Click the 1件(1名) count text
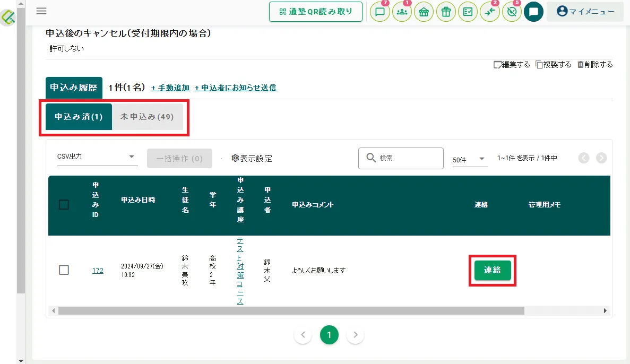Screen dimensions: 630x364 point(126,88)
